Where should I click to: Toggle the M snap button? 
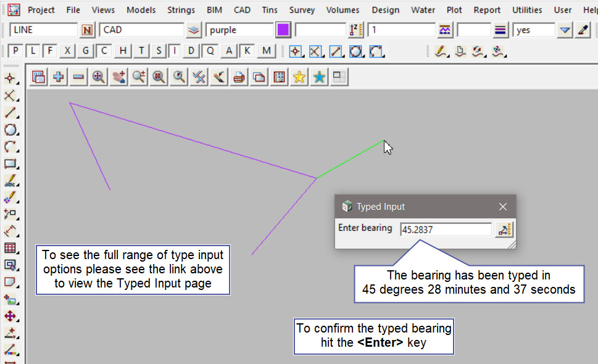click(266, 51)
